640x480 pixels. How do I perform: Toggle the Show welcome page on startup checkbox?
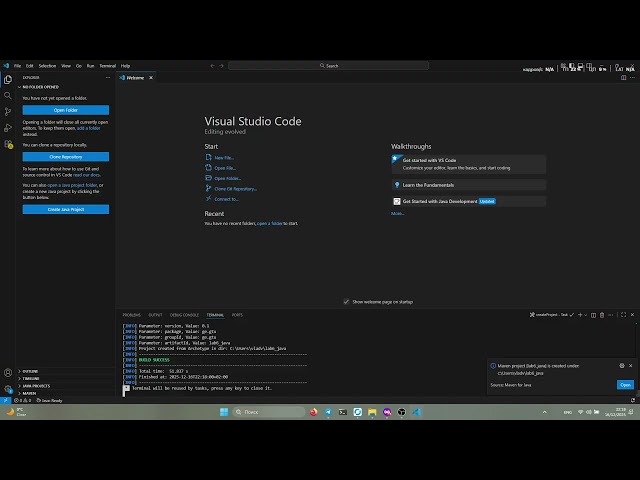pos(347,301)
